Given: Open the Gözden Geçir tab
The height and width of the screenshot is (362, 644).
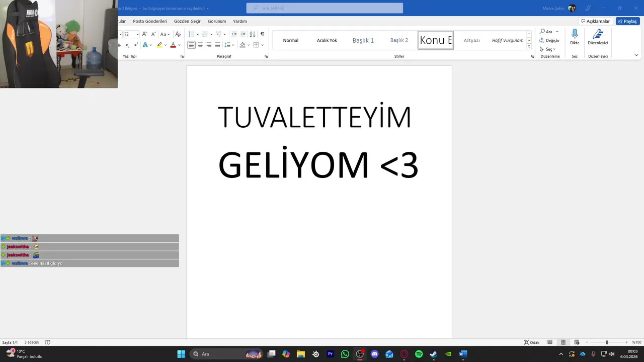Looking at the screenshot, I should coord(187,22).
